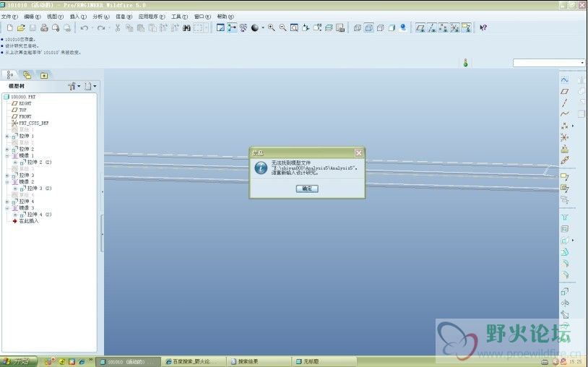
Task: Open the appearance sphere dropdown arrow
Action: (x=262, y=27)
